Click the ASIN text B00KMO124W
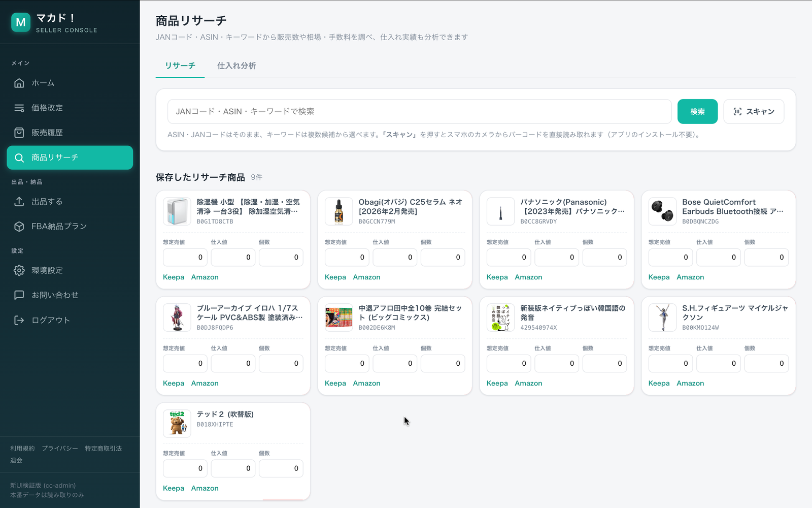The height and width of the screenshot is (508, 812). (700, 328)
